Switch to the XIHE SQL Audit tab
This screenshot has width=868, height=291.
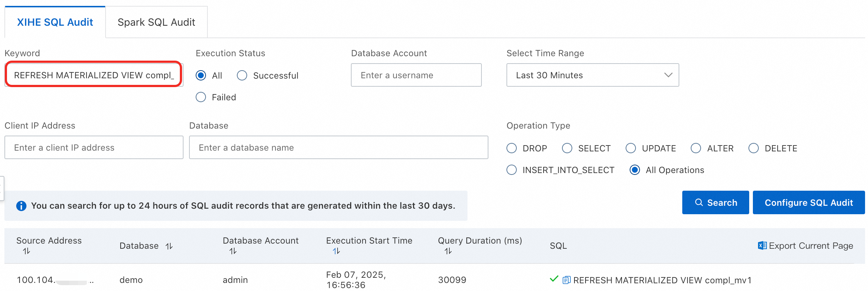tap(55, 22)
